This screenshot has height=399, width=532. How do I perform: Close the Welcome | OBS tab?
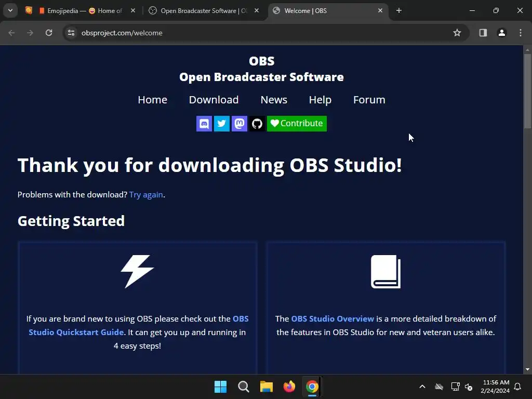coord(380,11)
